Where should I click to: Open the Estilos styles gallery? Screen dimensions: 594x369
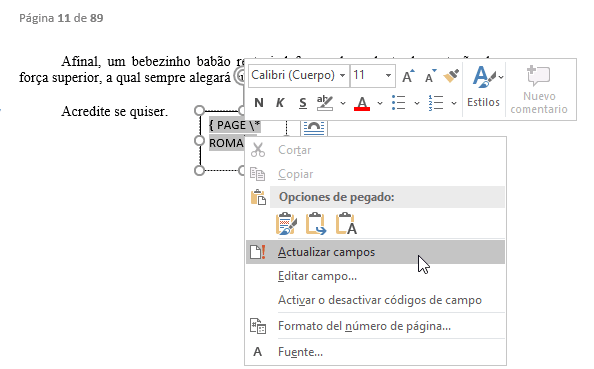[x=484, y=87]
